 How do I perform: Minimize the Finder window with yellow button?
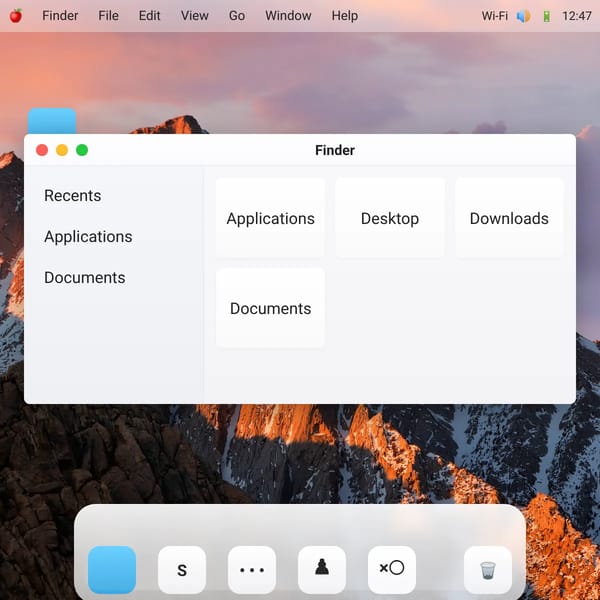(62, 150)
